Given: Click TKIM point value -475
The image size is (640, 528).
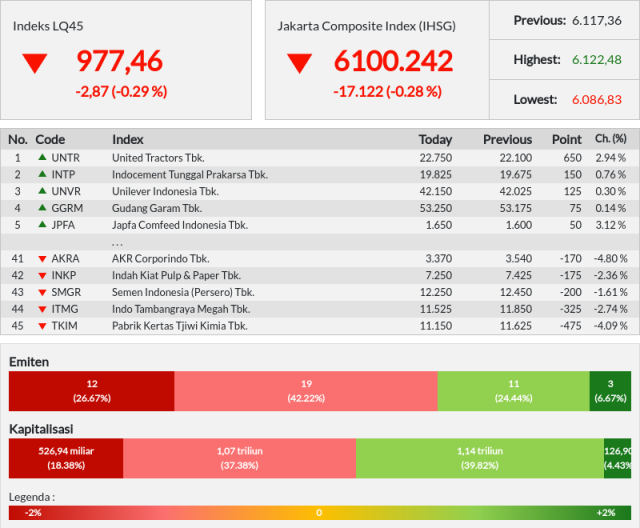Looking at the screenshot, I should pos(570,326).
